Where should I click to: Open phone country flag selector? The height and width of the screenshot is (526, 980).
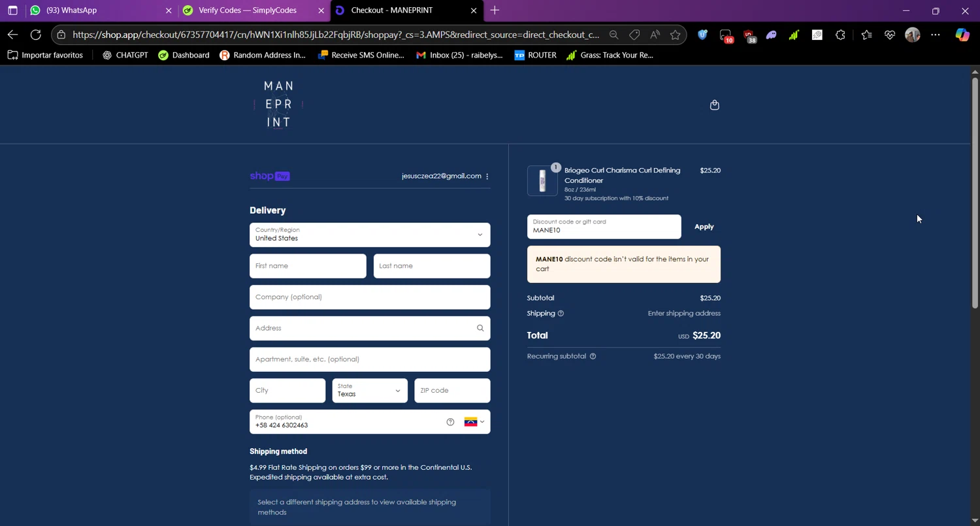474,422
